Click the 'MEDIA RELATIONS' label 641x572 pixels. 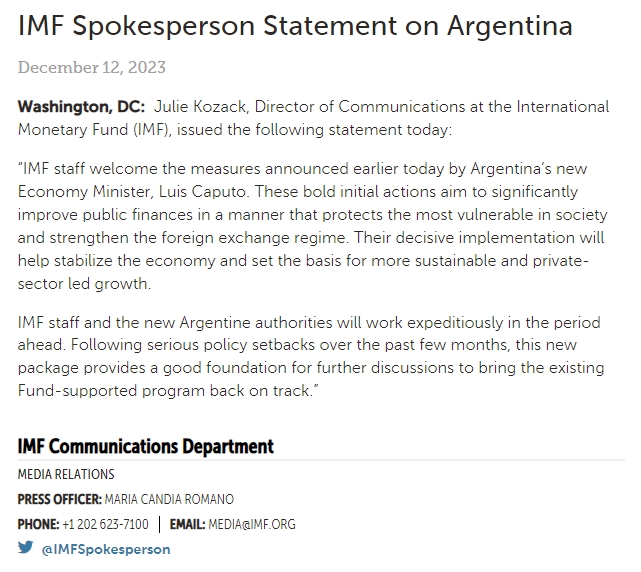click(66, 474)
